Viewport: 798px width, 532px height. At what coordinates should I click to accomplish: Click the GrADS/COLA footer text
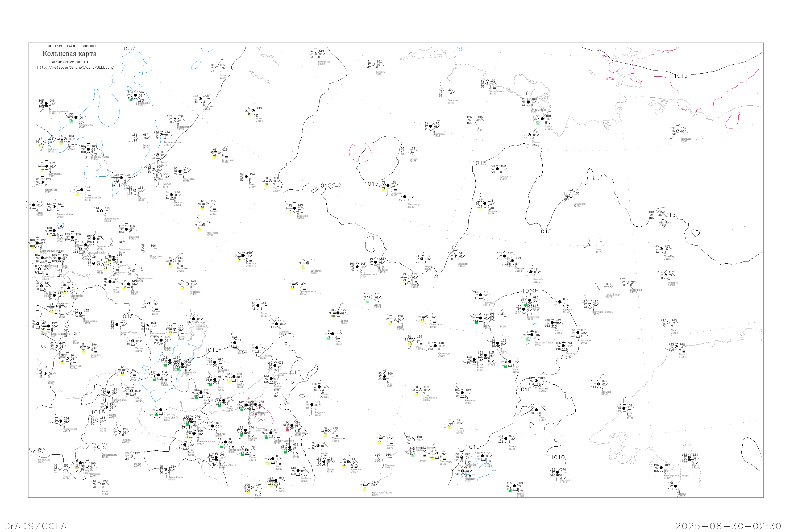coord(35,526)
